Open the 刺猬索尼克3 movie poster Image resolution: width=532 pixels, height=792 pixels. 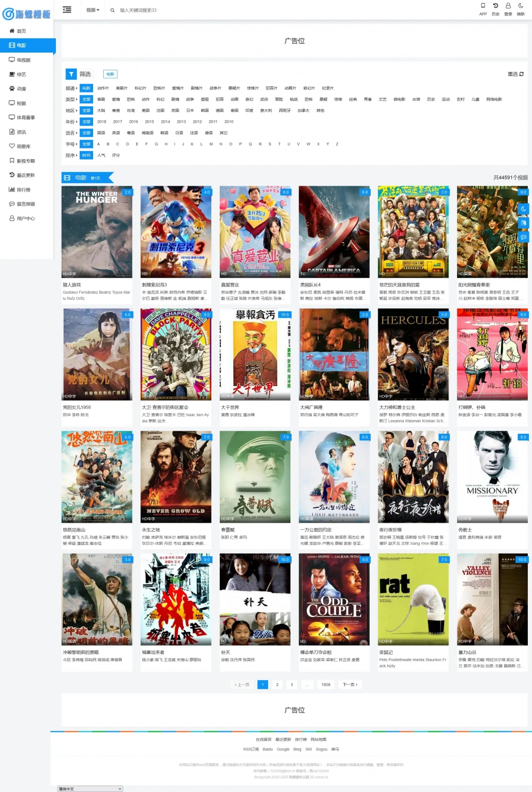pyautogui.click(x=176, y=232)
